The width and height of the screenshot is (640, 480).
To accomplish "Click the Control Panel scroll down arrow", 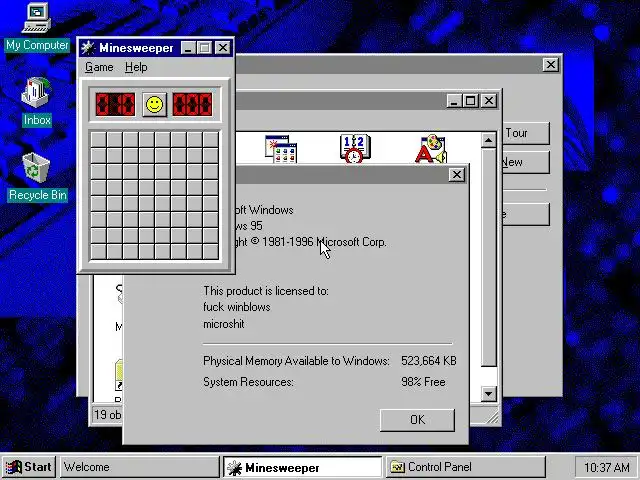I will coord(489,394).
